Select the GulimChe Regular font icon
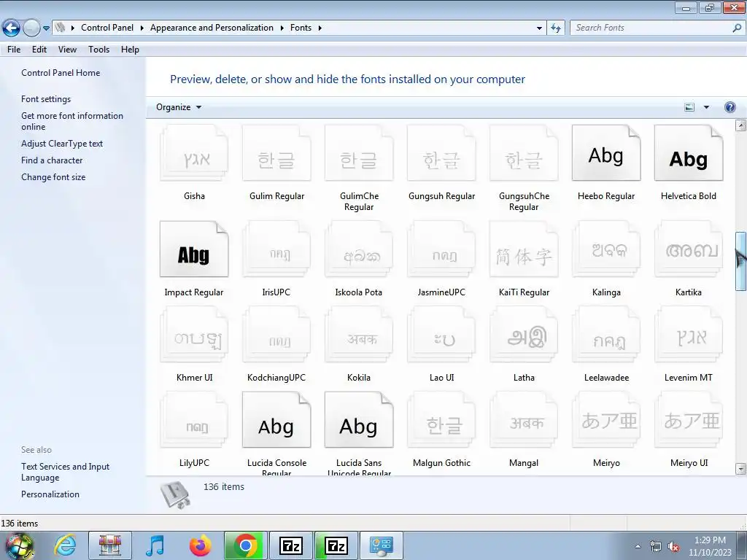Image resolution: width=747 pixels, height=560 pixels. click(x=359, y=153)
